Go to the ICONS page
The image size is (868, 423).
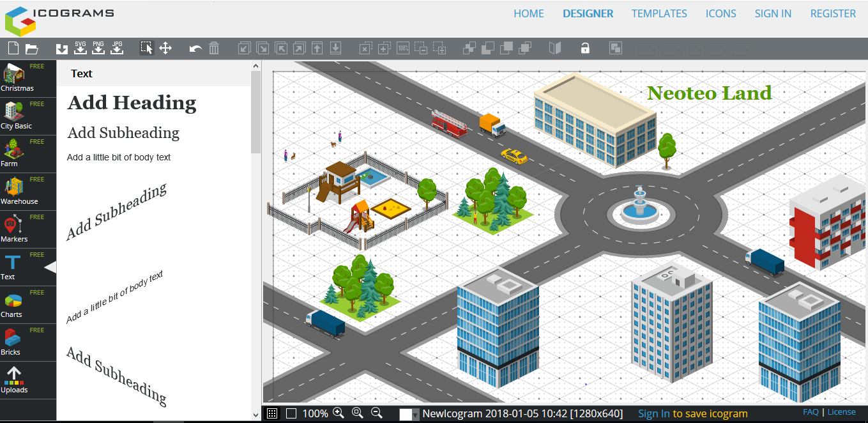[x=720, y=13]
